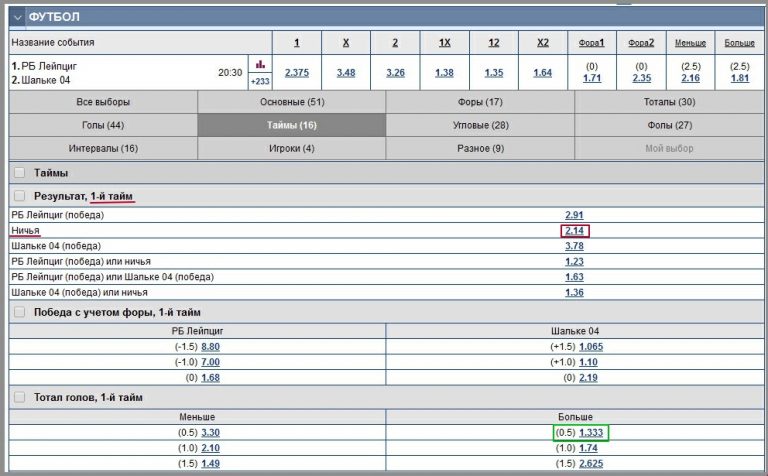Sort by the Фора1 column header

(x=591, y=42)
